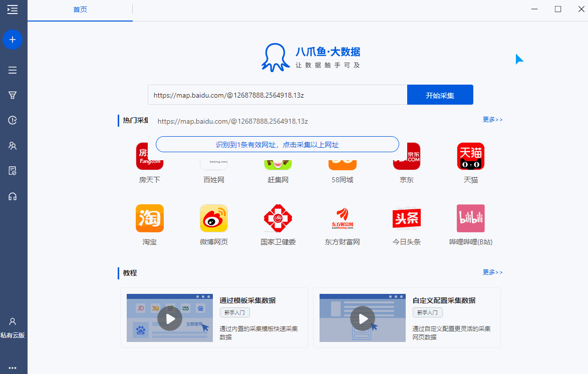Open the funnel filter sidebar icon
Image resolution: width=588 pixels, height=374 pixels.
13,95
